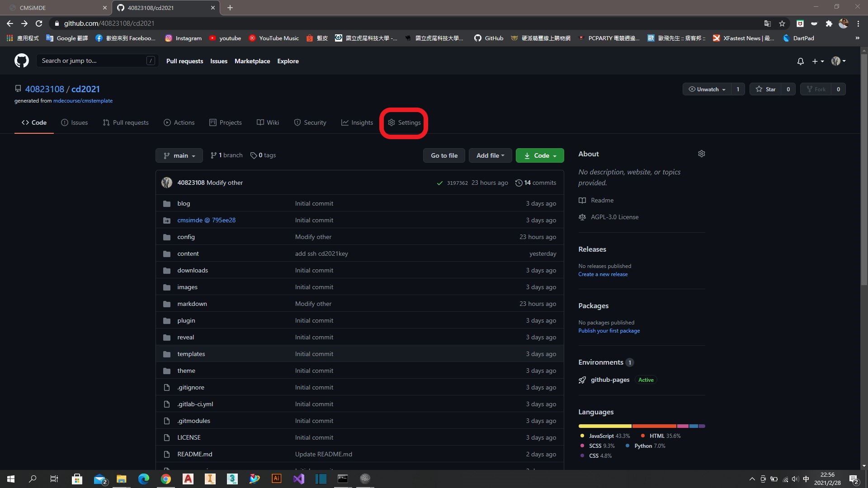Open the cmsimde @ 795ee28 submodule link
868x488 pixels.
pos(206,220)
